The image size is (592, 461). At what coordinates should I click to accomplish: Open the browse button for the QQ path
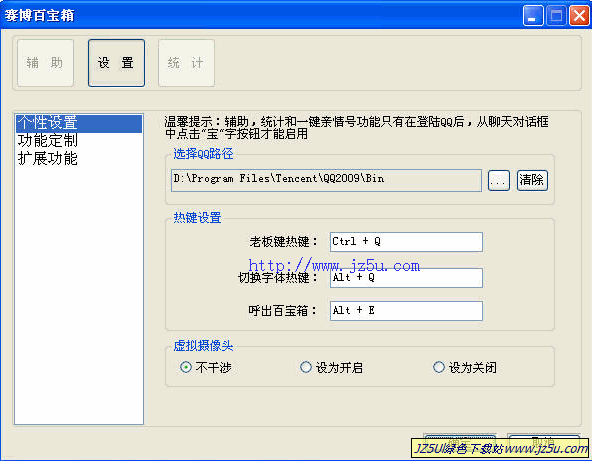point(499,180)
